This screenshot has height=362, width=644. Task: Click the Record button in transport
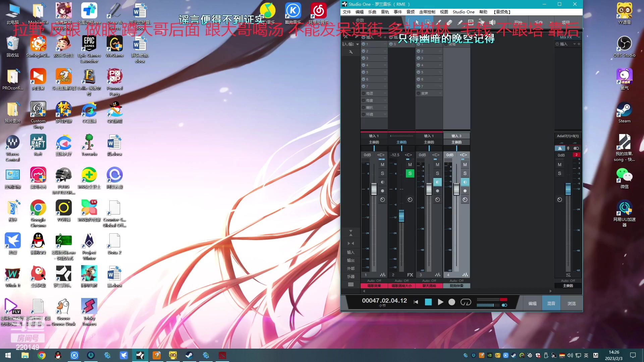[452, 302]
